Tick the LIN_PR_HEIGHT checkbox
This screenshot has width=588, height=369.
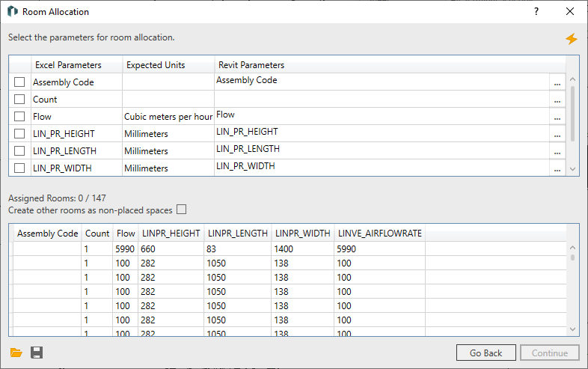point(19,134)
